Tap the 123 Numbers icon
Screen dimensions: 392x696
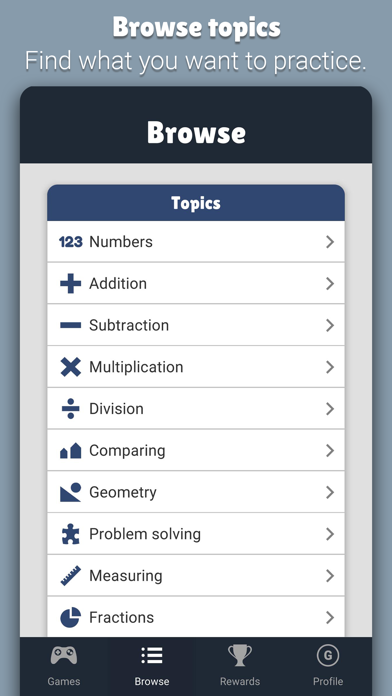click(71, 242)
